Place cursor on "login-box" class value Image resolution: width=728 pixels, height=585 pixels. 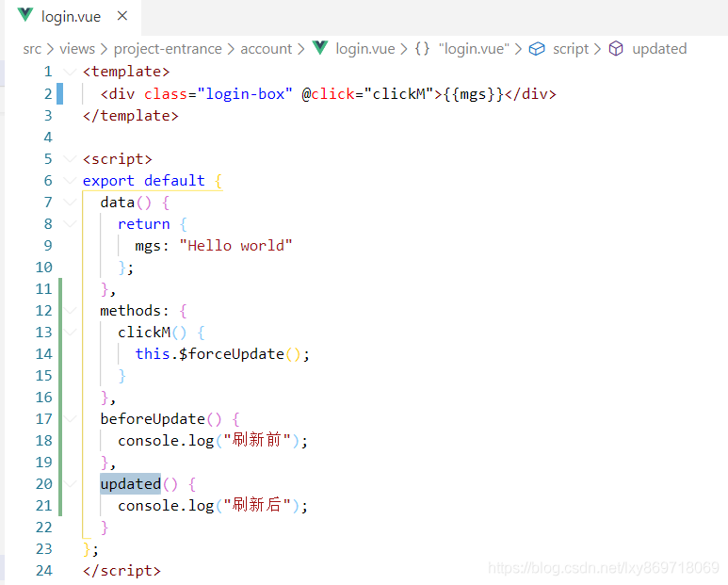tap(245, 94)
